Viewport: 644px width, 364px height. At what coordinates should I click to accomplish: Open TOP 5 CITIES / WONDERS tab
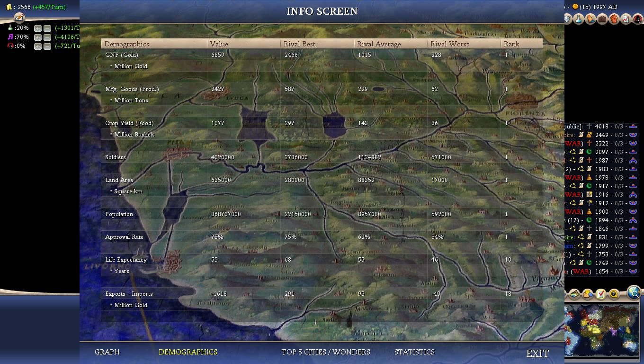(326, 352)
